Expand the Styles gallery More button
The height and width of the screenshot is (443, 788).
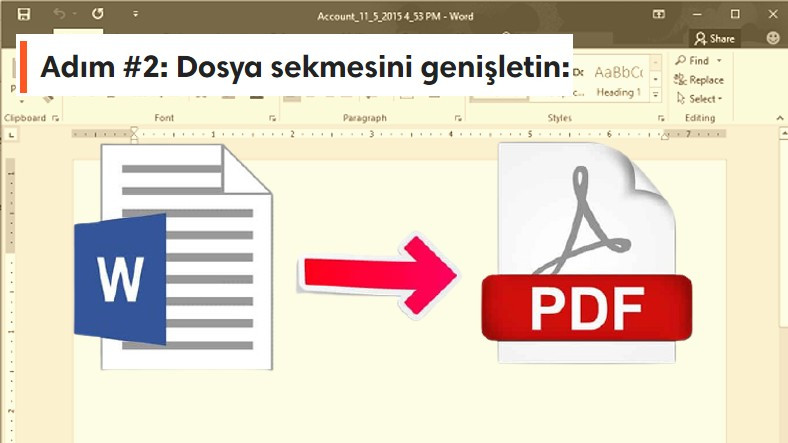(656, 96)
